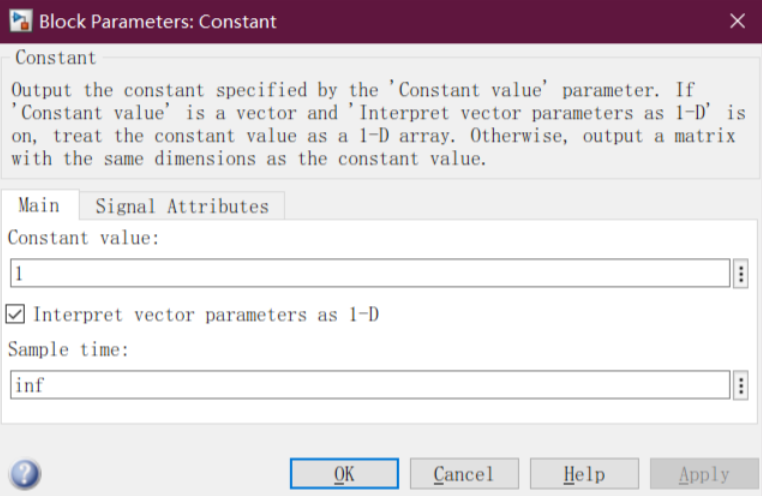The image size is (762, 496).
Task: Click inside the Sample time field showing inf
Action: 370,385
